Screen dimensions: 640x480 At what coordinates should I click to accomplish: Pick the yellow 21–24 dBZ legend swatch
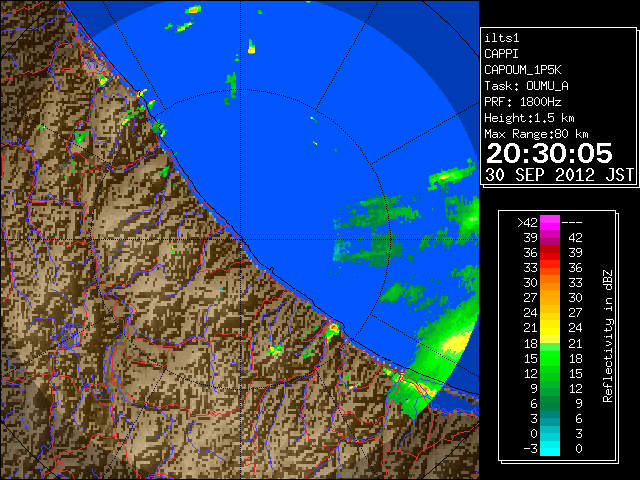pos(550,328)
